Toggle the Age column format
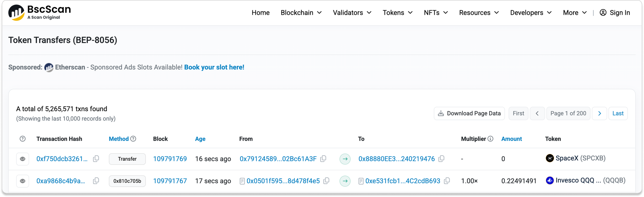644x197 pixels. pyautogui.click(x=200, y=139)
